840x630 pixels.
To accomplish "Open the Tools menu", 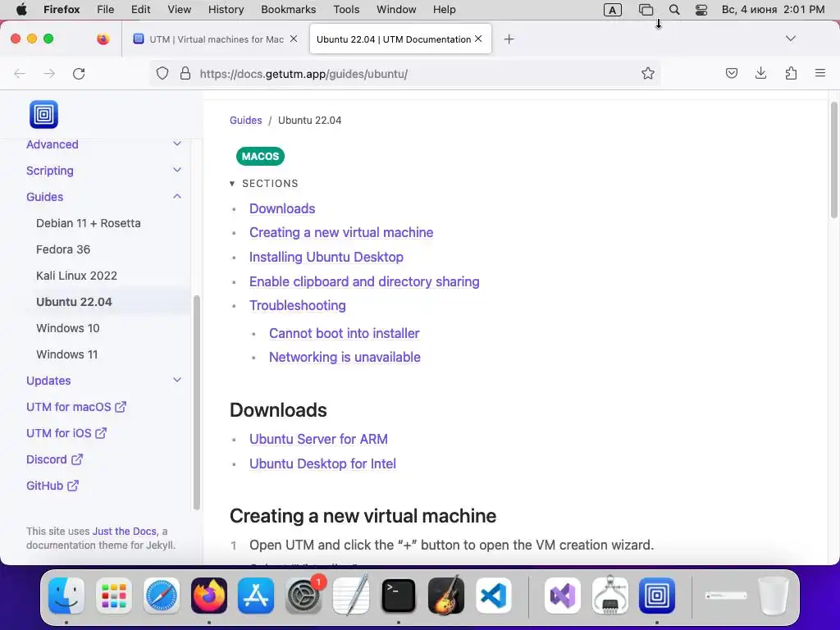I will [346, 10].
